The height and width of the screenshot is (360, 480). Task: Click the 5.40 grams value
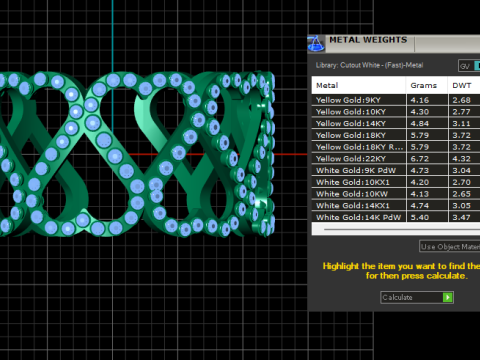tap(420, 217)
